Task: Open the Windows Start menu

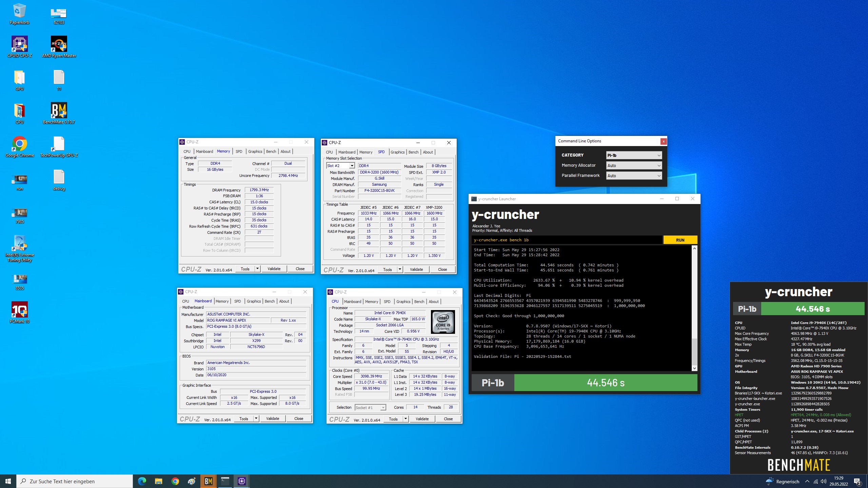Action: click(x=8, y=481)
